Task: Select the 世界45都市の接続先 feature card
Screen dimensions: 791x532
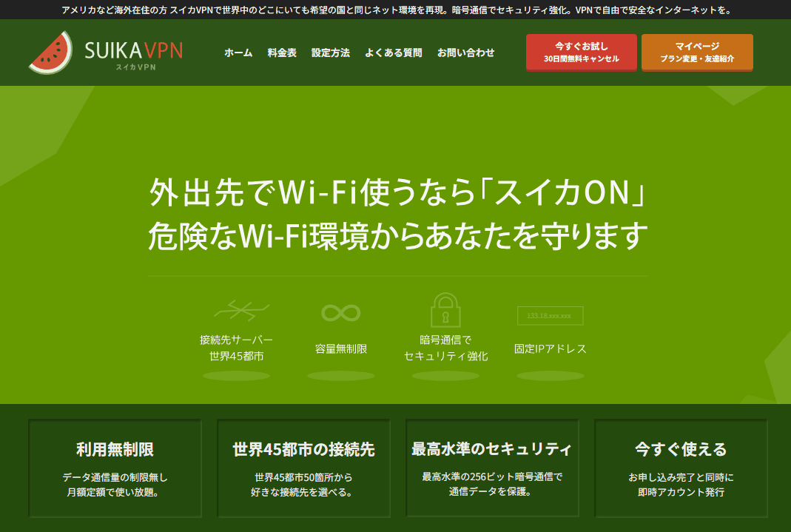Action: click(x=303, y=468)
